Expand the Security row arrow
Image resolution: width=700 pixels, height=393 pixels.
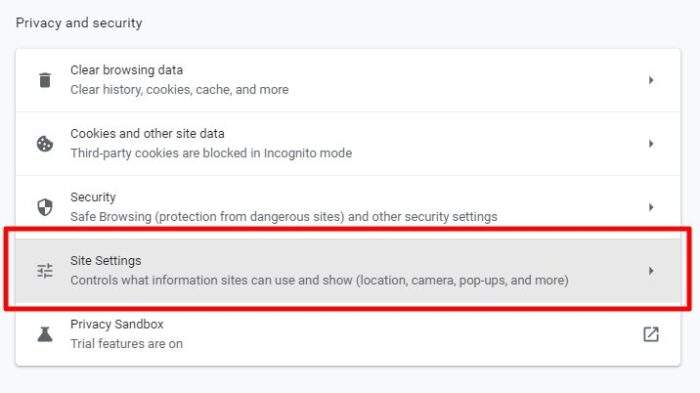(651, 207)
